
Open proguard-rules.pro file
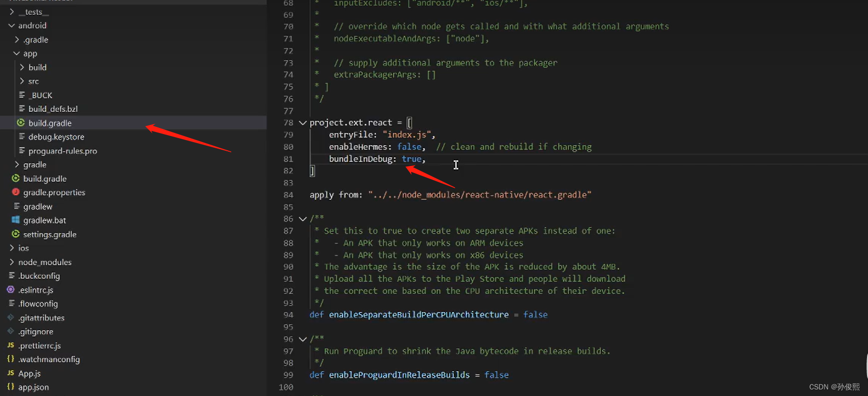tap(63, 151)
